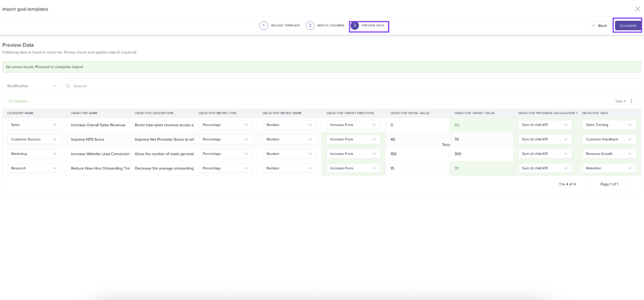Select the Upload Template step label
This screenshot has height=300, width=644.
[x=285, y=26]
